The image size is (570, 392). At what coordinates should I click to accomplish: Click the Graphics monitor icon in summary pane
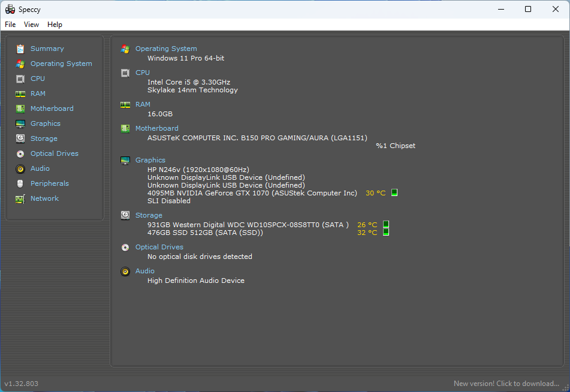coord(125,161)
